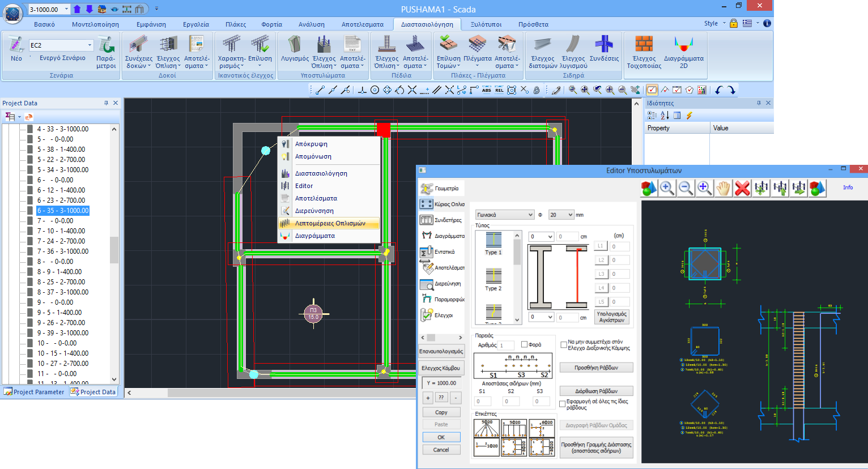This screenshot has height=469, width=868.
Task: Open the Γωνιακά bar position dropdown
Action: 504,215
